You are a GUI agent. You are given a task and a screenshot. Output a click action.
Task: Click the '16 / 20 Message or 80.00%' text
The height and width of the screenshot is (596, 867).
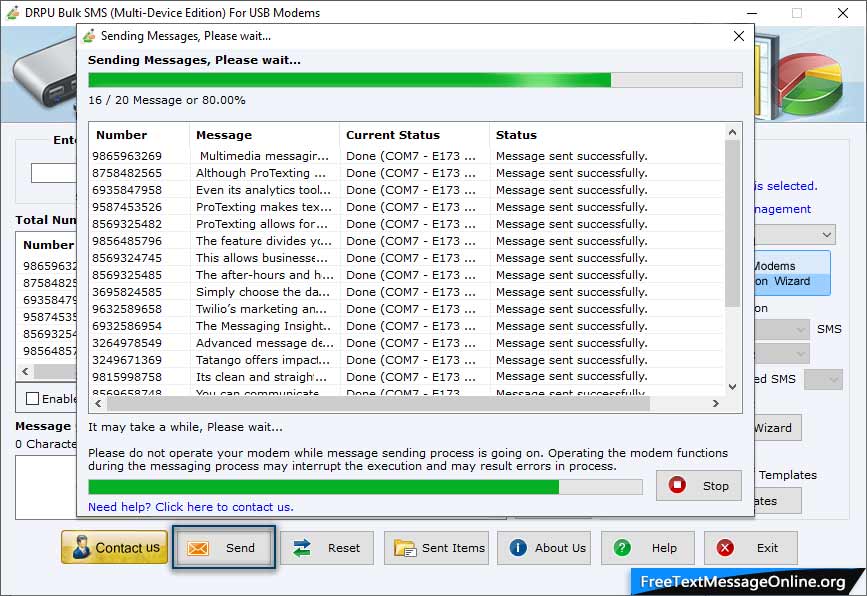click(166, 100)
